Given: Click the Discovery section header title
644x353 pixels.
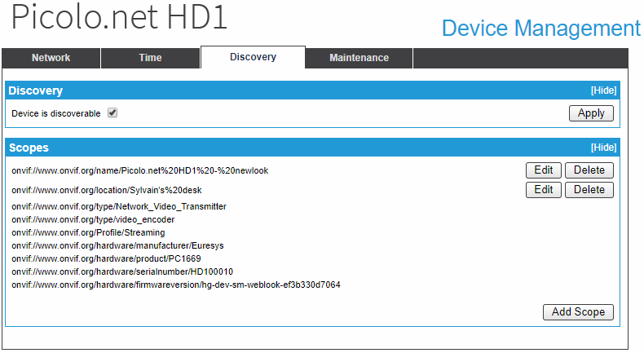Looking at the screenshot, I should pos(35,90).
